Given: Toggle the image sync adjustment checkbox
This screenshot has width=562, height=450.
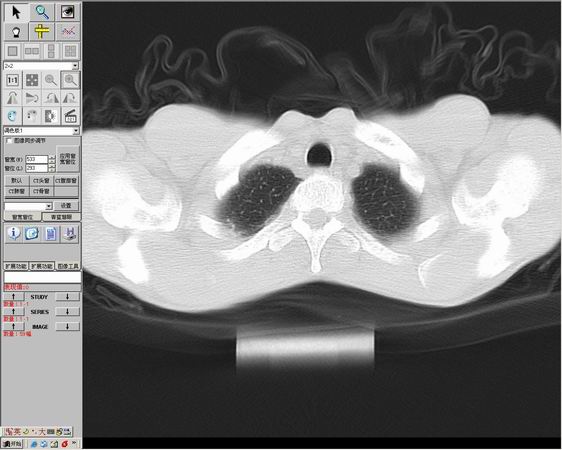Looking at the screenshot, I should (9, 141).
